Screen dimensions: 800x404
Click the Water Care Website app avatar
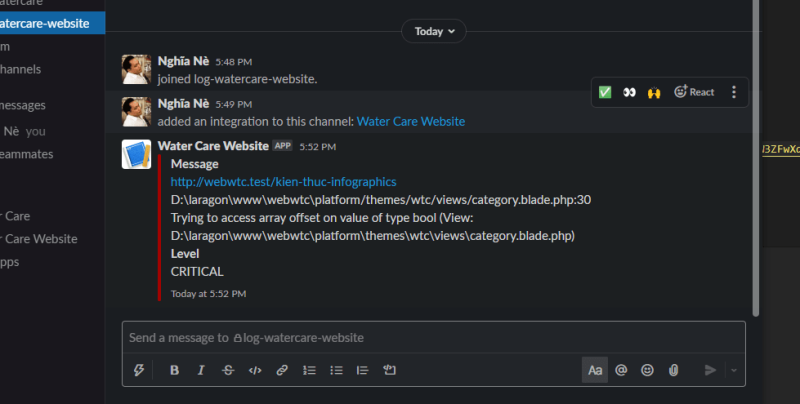click(136, 154)
